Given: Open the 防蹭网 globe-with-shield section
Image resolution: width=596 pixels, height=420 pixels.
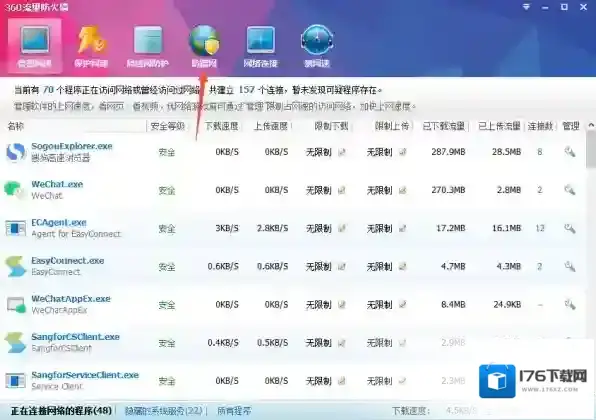Looking at the screenshot, I should point(204,46).
